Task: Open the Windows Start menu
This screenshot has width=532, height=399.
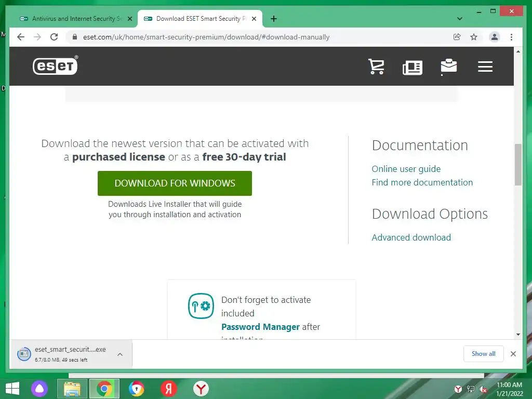Action: click(x=12, y=389)
